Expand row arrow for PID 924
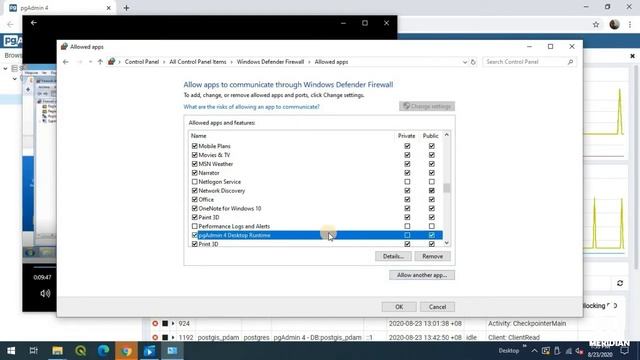Viewport: 640px width, 360px height. pyautogui.click(x=173, y=324)
